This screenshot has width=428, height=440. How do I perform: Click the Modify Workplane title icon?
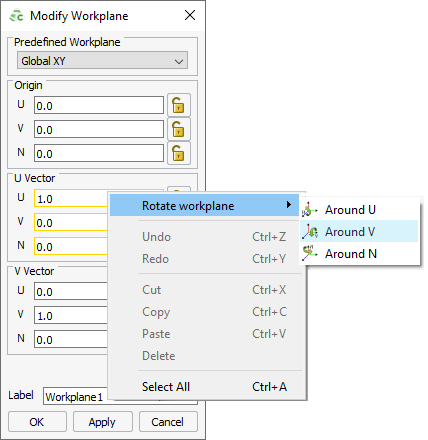coord(16,16)
